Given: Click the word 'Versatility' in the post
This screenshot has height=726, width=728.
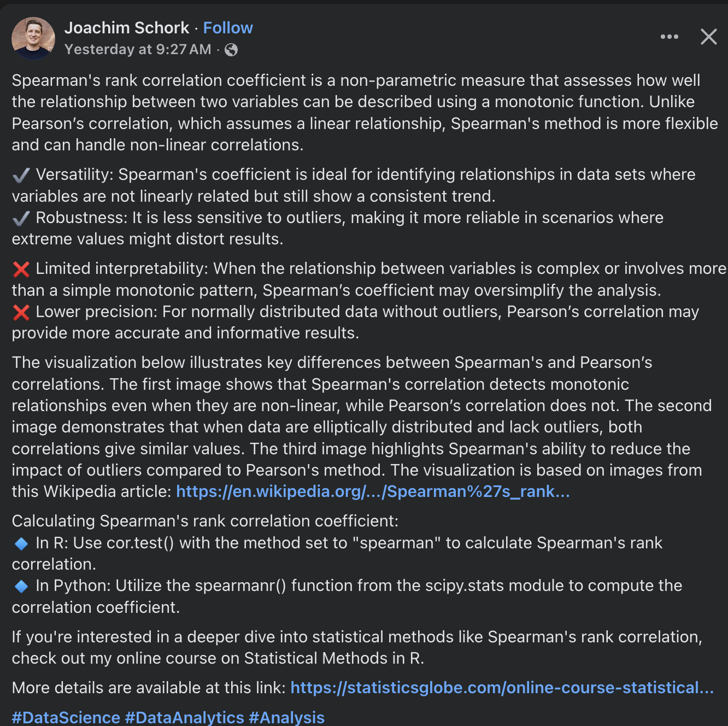Looking at the screenshot, I should [74, 174].
